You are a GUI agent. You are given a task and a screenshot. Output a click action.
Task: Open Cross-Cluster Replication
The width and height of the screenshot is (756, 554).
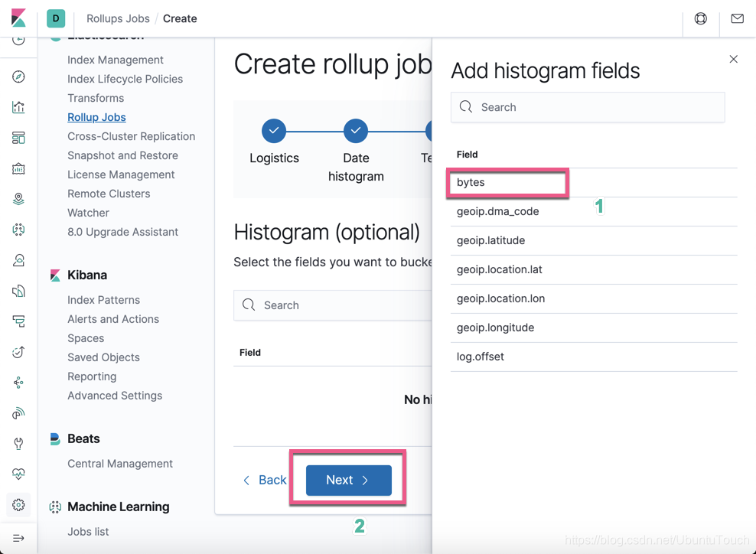[x=131, y=136]
